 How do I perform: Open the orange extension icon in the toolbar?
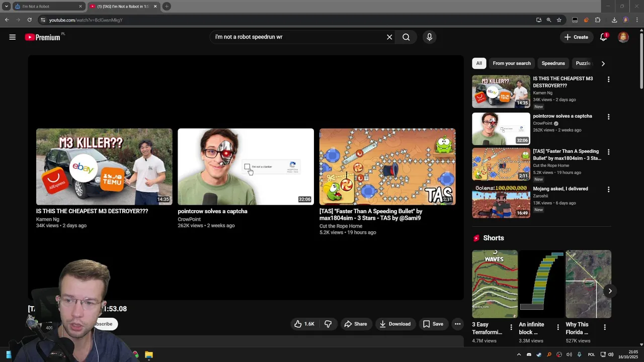click(x=586, y=20)
